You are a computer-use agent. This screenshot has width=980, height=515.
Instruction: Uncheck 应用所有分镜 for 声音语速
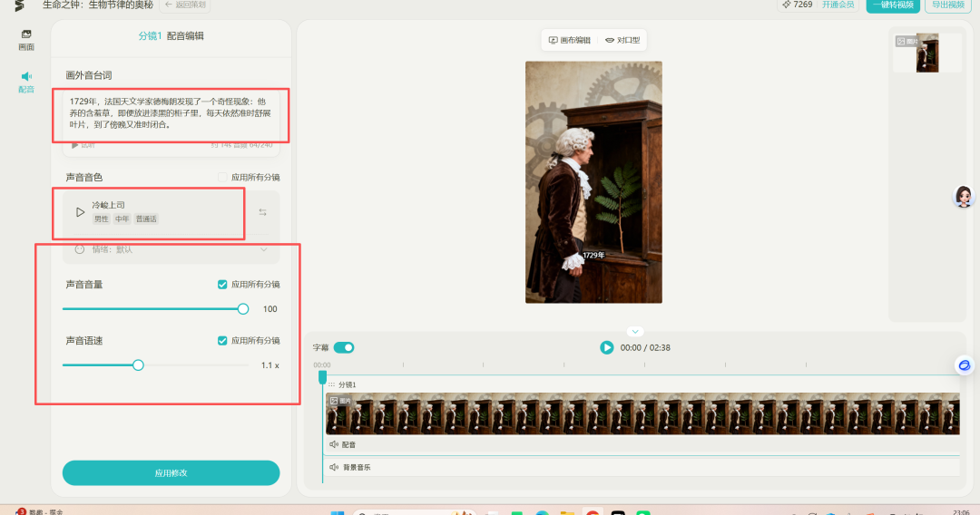click(x=223, y=341)
